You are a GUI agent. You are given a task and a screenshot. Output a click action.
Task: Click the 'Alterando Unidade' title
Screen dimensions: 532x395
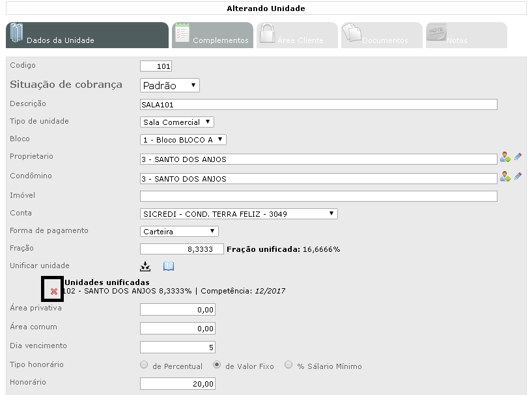click(266, 8)
